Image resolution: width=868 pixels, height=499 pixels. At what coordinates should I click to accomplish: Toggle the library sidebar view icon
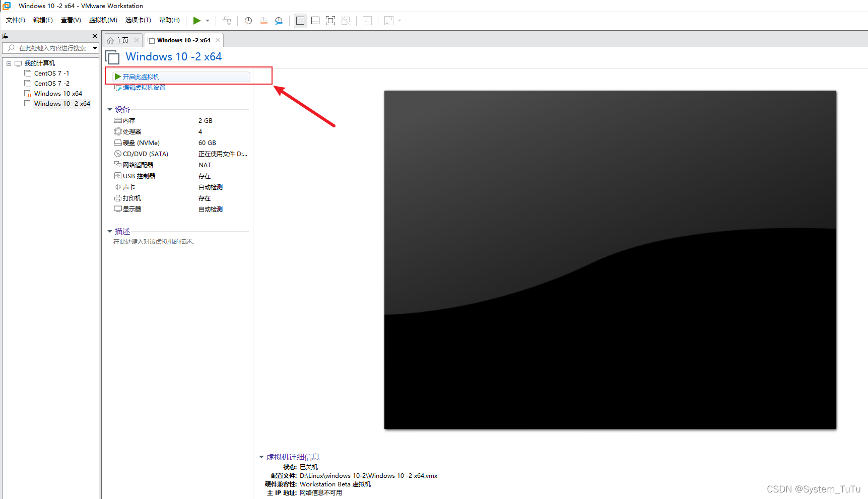[300, 21]
